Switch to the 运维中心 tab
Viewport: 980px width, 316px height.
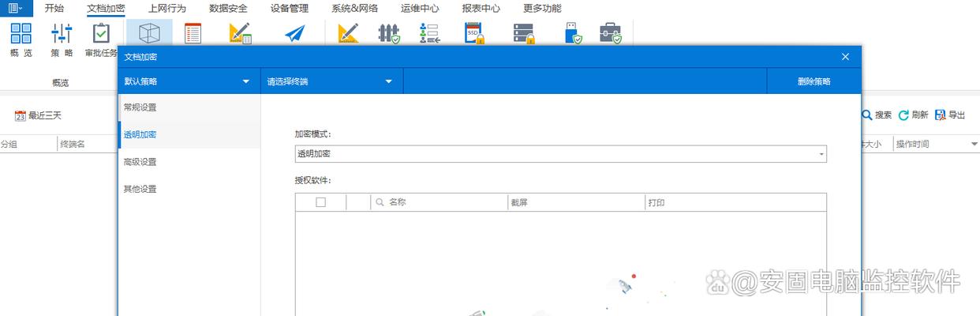(420, 8)
